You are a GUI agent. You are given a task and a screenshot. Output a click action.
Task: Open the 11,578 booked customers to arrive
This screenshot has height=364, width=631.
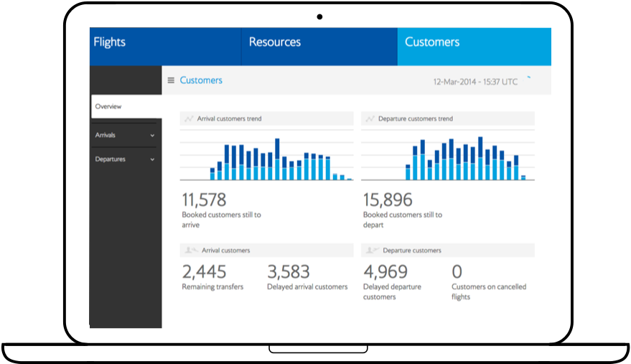click(x=205, y=199)
